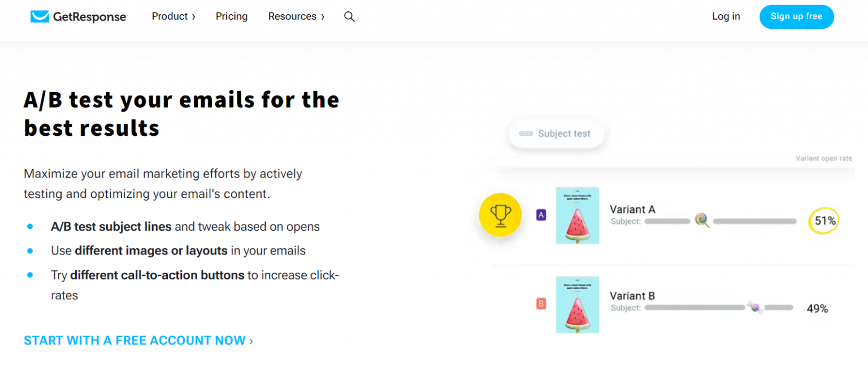
Task: Click the 'Sign up free' button
Action: click(x=796, y=16)
